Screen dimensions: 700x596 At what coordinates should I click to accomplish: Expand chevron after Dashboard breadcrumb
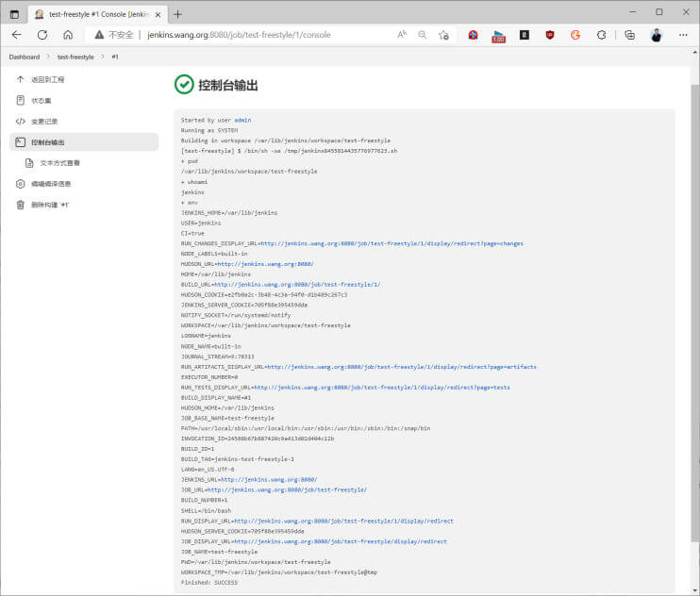(49, 58)
